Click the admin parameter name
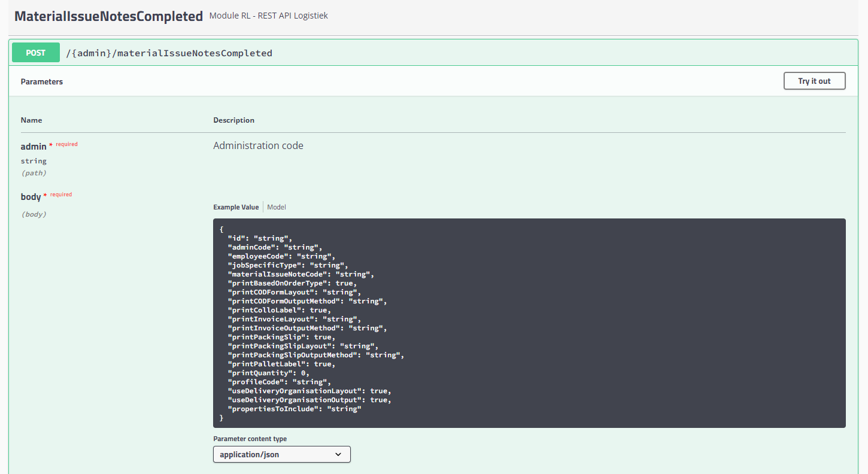 point(34,147)
